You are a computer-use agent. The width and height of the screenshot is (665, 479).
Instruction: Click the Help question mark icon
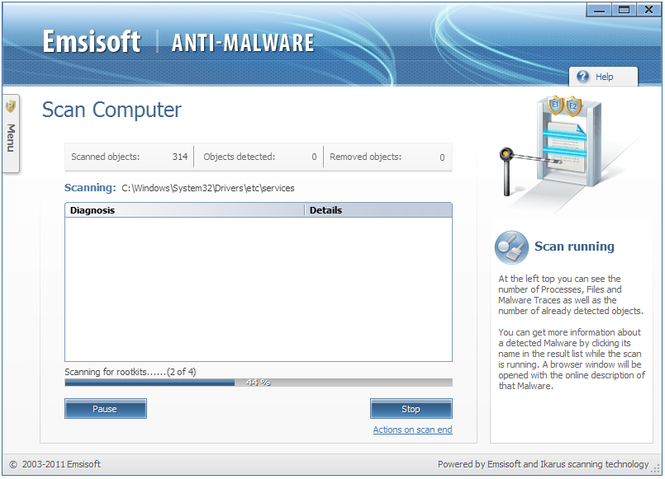(583, 76)
